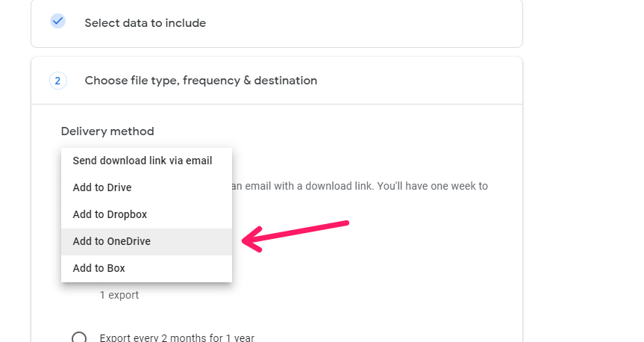Pick 'Add to Dropbox' from the list

tap(110, 214)
